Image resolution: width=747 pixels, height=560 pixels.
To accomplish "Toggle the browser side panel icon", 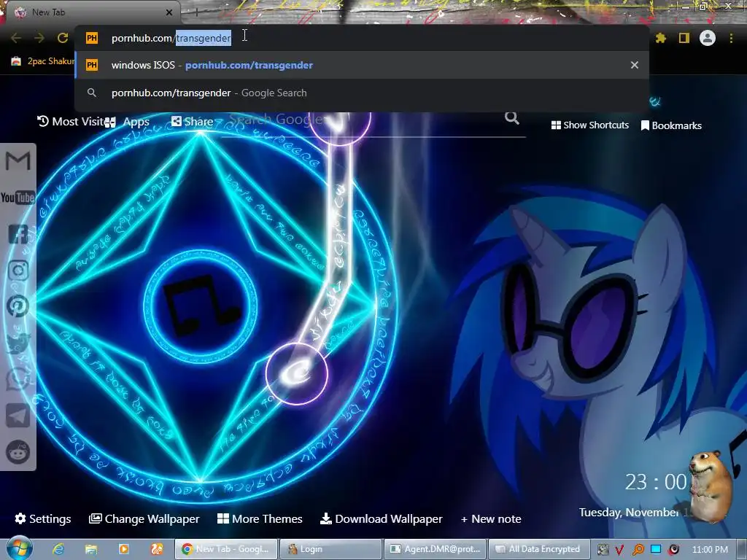I will (684, 38).
